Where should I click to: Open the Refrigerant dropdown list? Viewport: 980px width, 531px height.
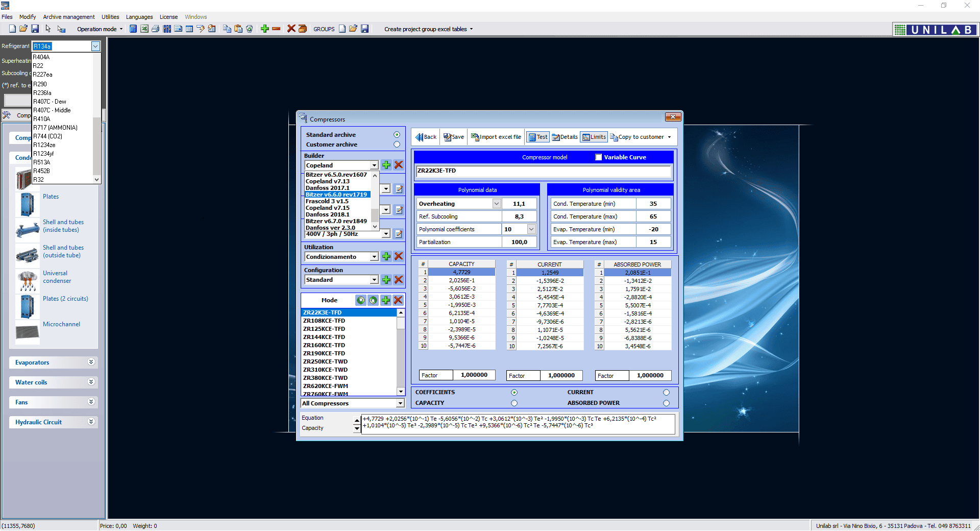point(95,46)
